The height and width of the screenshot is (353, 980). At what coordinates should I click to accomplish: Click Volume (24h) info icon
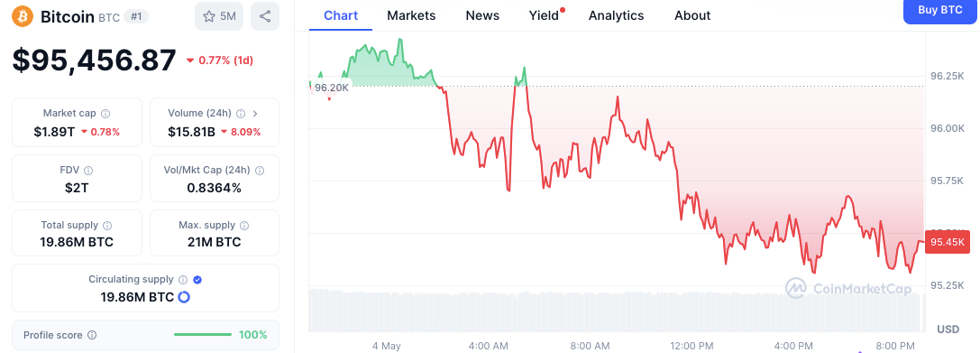(x=242, y=114)
